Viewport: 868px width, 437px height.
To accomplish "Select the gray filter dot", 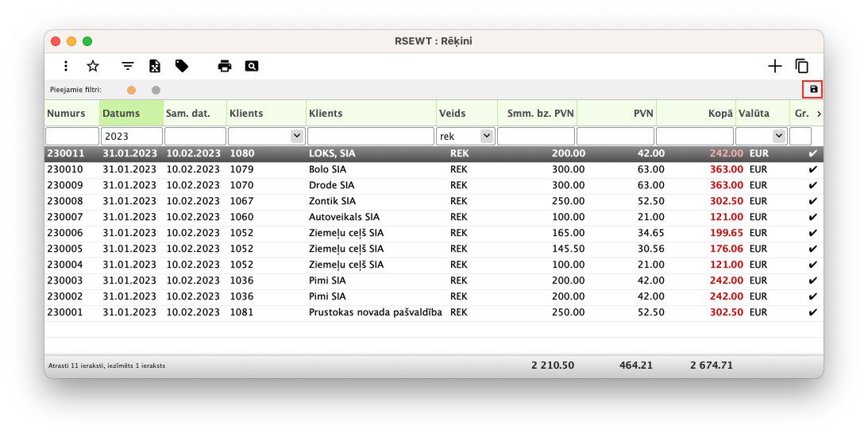I will coord(156,91).
